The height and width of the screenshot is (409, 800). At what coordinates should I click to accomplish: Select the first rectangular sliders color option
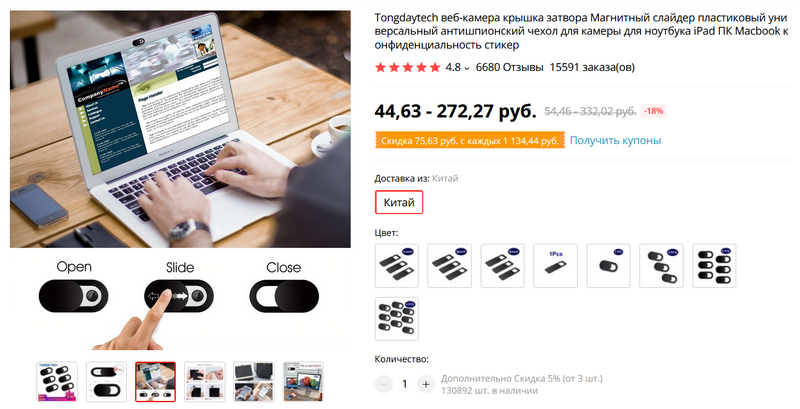click(396, 266)
